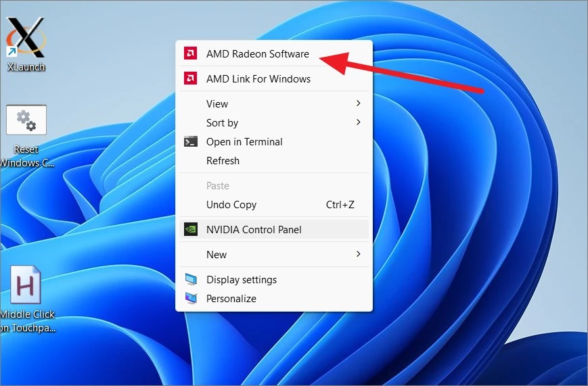Select Refresh in the context menu
Image resolution: width=588 pixels, height=386 pixels.
pos(274,161)
